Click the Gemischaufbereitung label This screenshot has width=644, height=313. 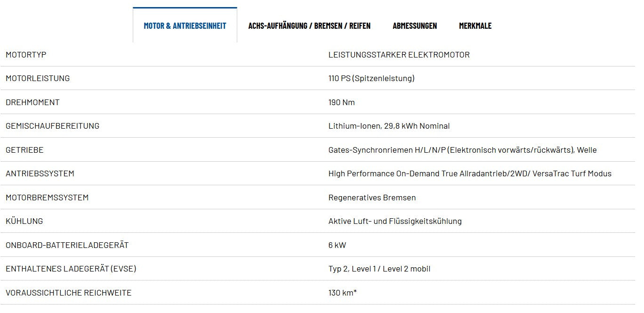(x=52, y=126)
